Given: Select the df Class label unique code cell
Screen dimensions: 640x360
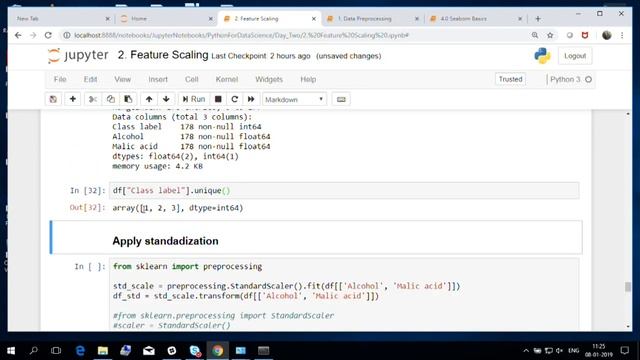Looking at the screenshot, I should 344,191.
